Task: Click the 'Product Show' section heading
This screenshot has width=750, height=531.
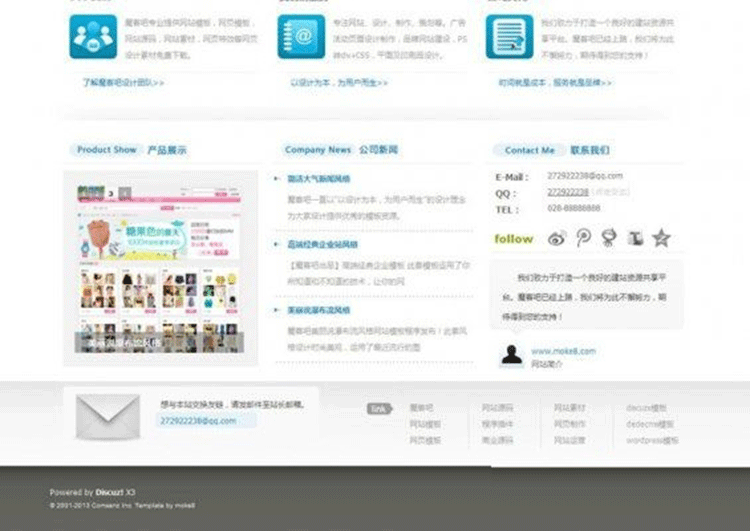Action: [107, 150]
